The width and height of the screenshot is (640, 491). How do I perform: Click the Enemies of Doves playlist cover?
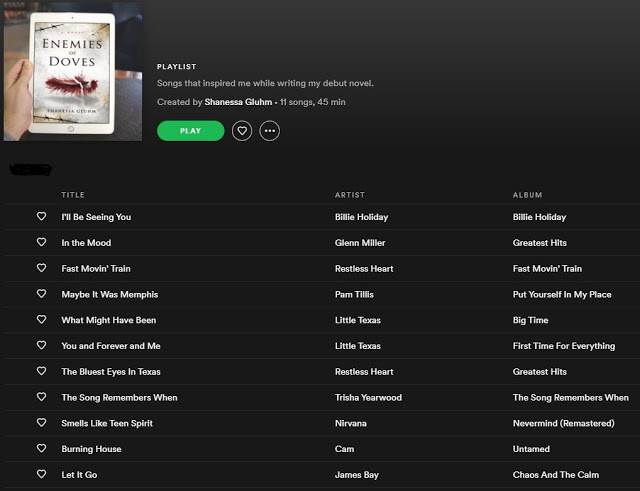pyautogui.click(x=72, y=71)
